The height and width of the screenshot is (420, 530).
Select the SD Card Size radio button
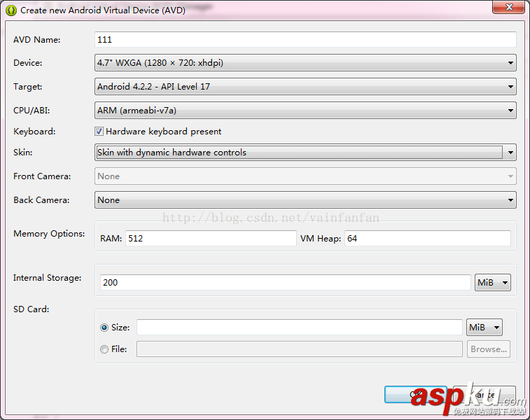pos(104,328)
